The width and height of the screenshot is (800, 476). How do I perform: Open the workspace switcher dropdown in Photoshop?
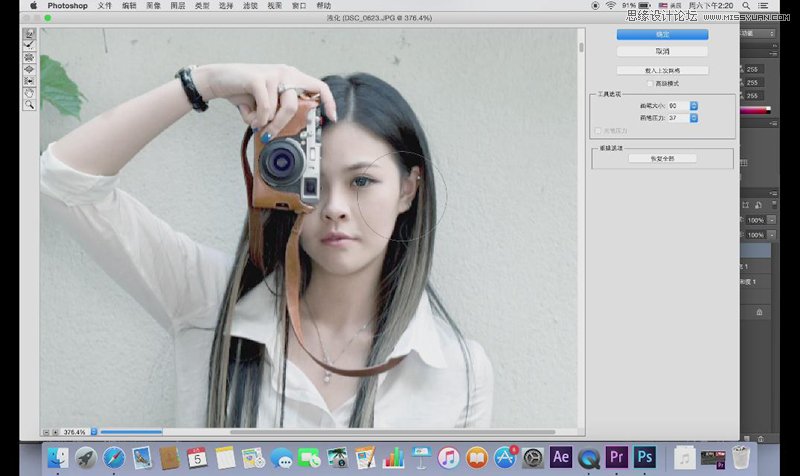tap(758, 33)
